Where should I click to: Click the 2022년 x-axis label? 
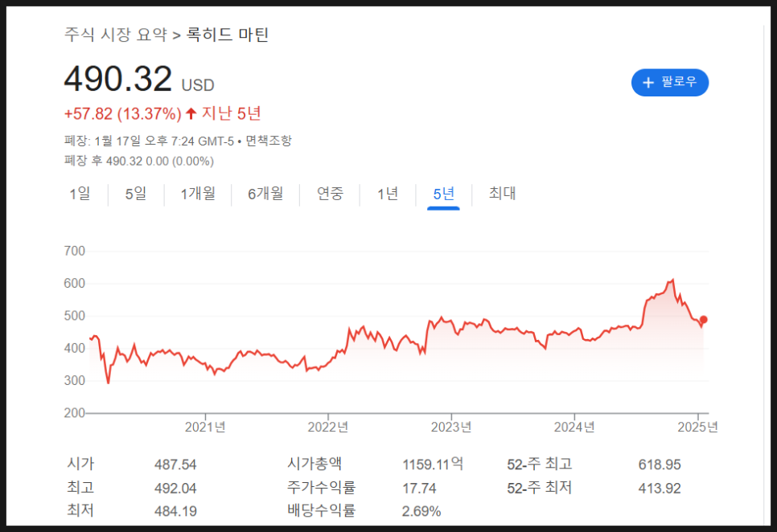pyautogui.click(x=328, y=427)
